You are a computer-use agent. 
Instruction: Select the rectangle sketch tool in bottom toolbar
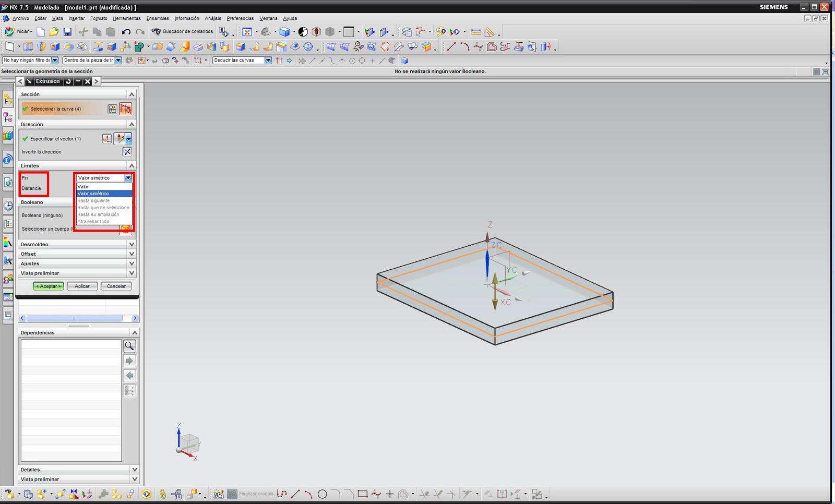(x=363, y=494)
